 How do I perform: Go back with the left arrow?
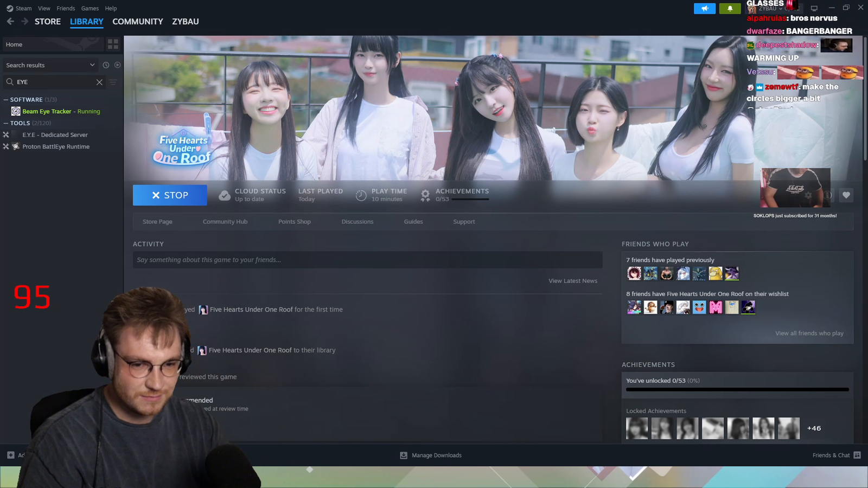point(10,22)
